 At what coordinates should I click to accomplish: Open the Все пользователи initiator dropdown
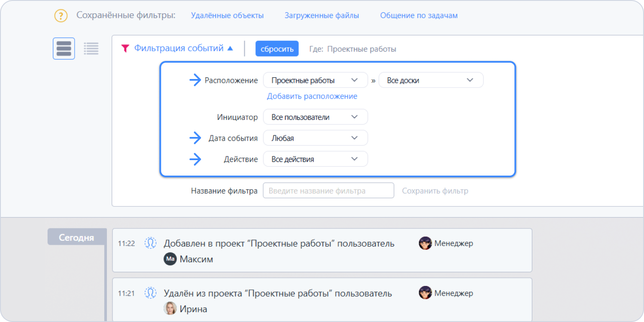click(x=315, y=117)
